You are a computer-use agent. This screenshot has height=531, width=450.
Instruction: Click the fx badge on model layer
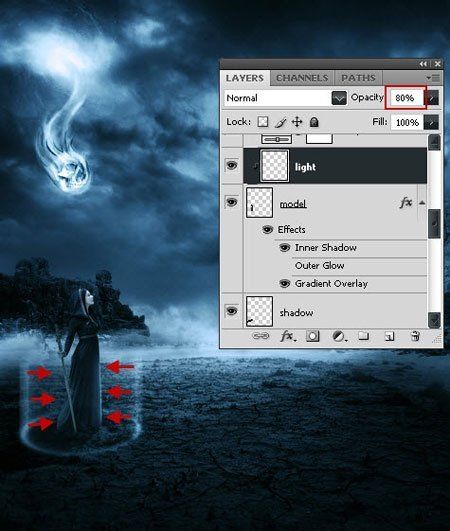tap(406, 203)
